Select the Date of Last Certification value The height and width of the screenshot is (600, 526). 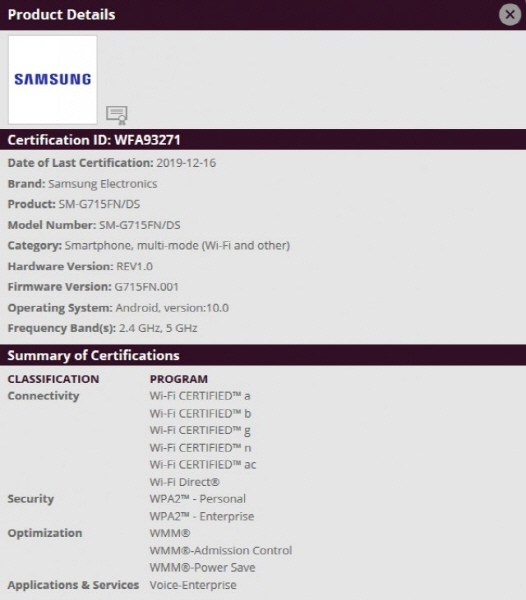point(186,163)
